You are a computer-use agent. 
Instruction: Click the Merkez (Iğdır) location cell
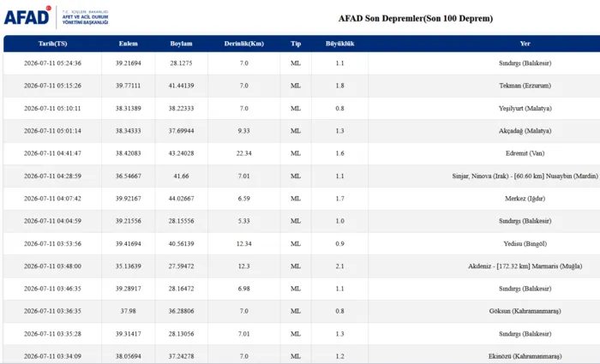525,199
